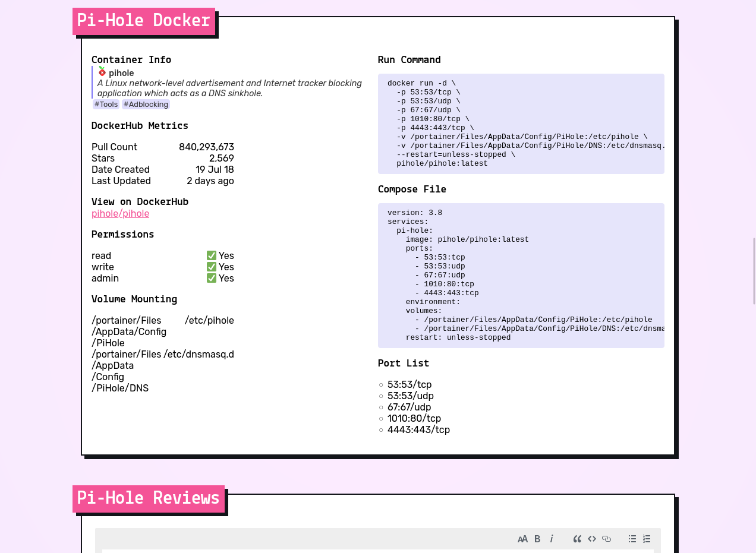The height and width of the screenshot is (553, 756).
Task: Click the 67:67/udp port list entry
Action: click(x=409, y=407)
